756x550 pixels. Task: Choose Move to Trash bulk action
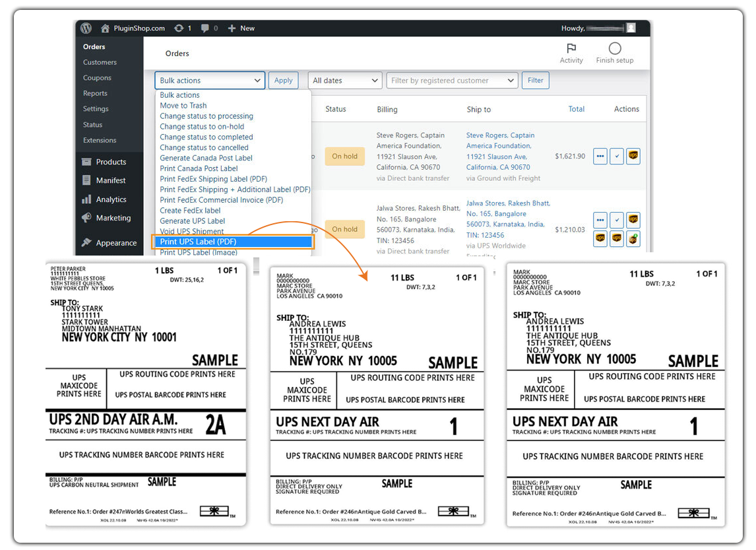click(183, 105)
